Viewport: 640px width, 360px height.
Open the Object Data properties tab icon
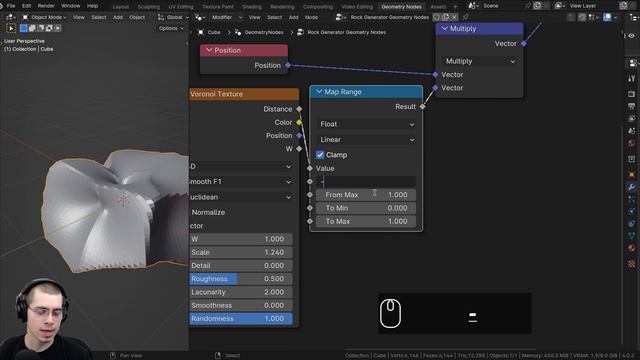click(x=632, y=236)
